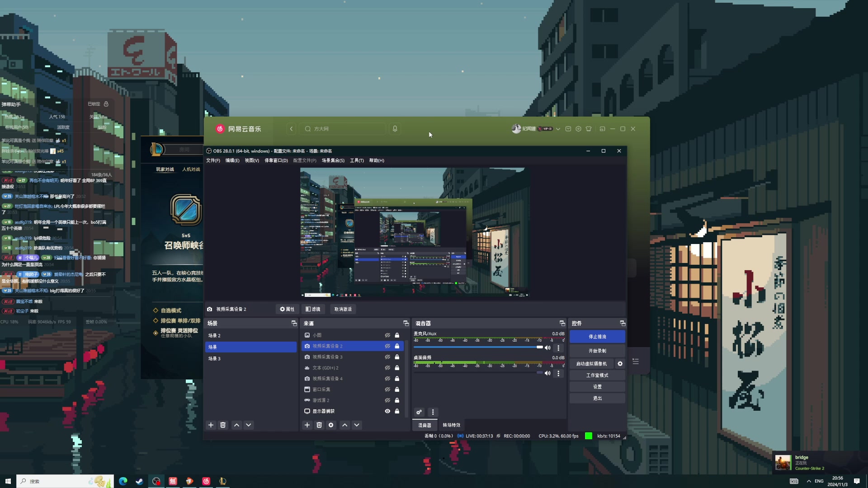
Task: Open the 停靠窗口(D) menu in OBS
Action: click(x=276, y=160)
